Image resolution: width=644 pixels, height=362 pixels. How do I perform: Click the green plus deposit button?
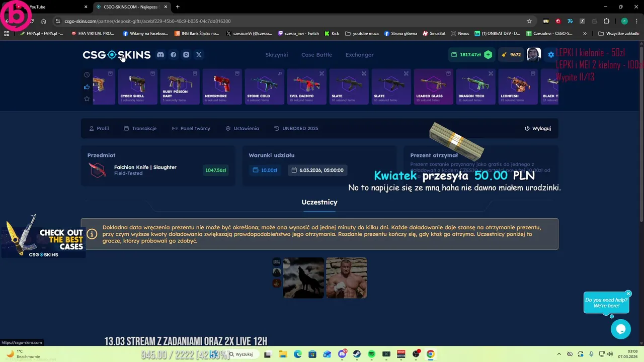(488, 55)
